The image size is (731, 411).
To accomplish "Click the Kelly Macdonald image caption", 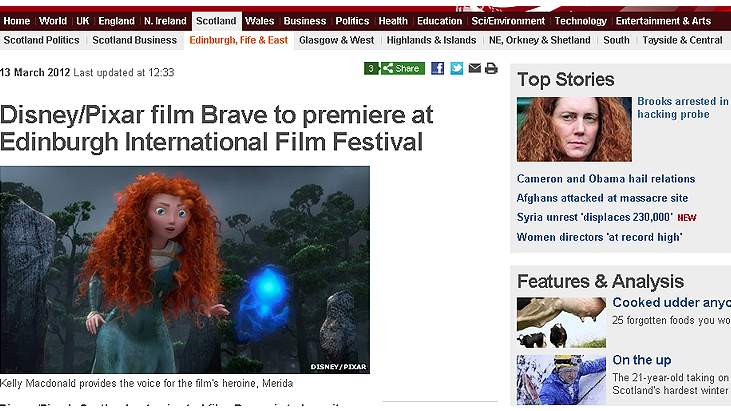I will point(146,384).
